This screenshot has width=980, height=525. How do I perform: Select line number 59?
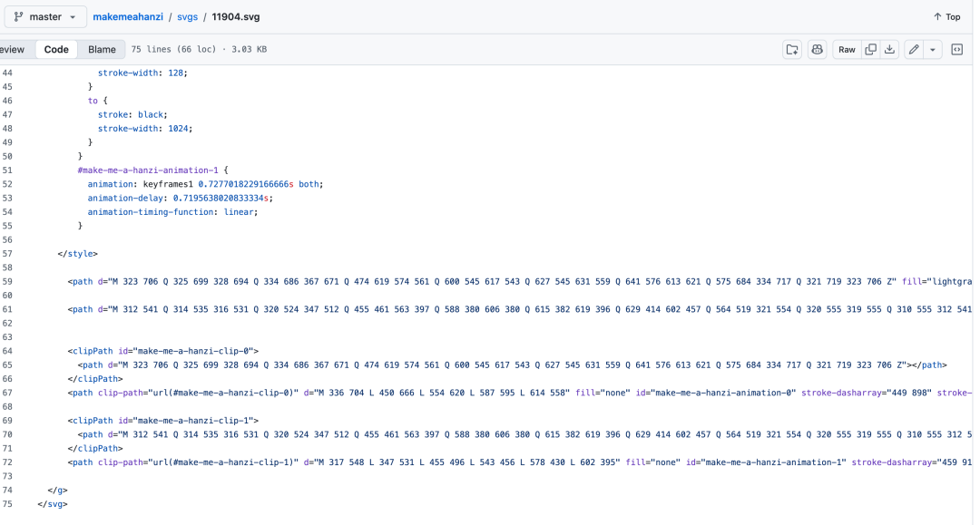tap(7, 281)
